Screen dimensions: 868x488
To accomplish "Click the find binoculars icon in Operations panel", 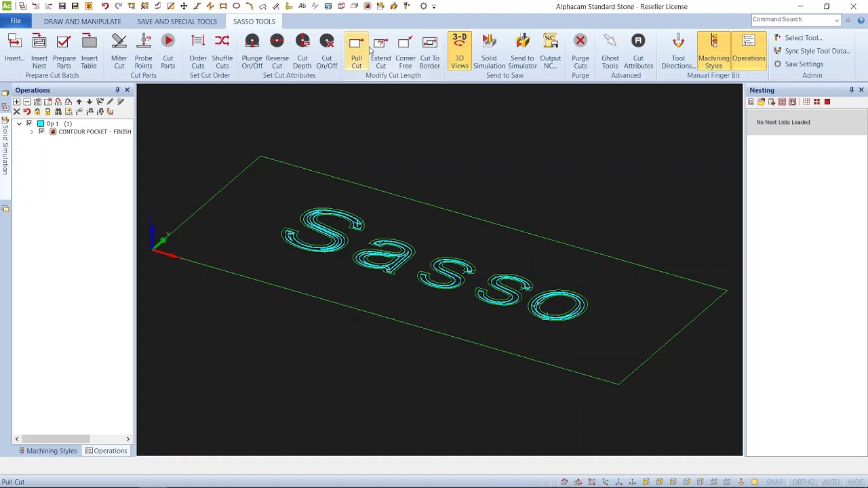I will click(58, 111).
